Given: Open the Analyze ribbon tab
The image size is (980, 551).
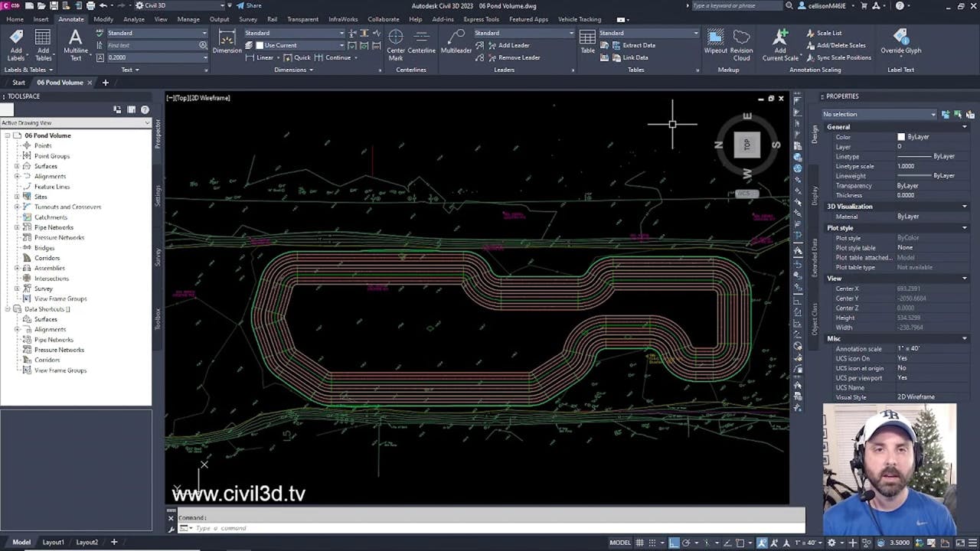Looking at the screenshot, I should (x=133, y=19).
